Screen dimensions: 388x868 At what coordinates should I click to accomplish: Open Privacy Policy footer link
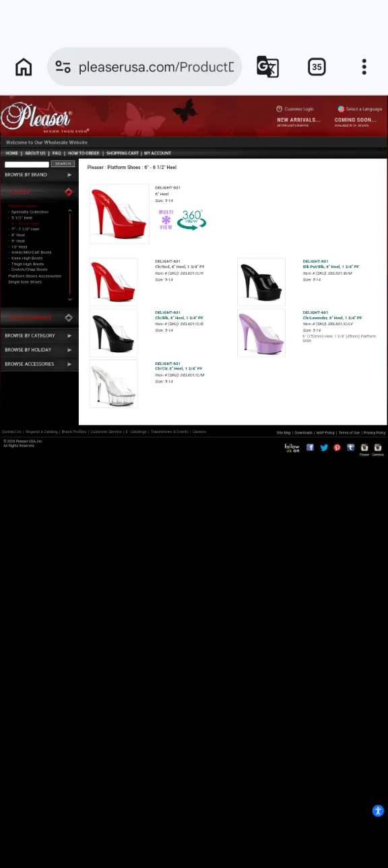[375, 432]
